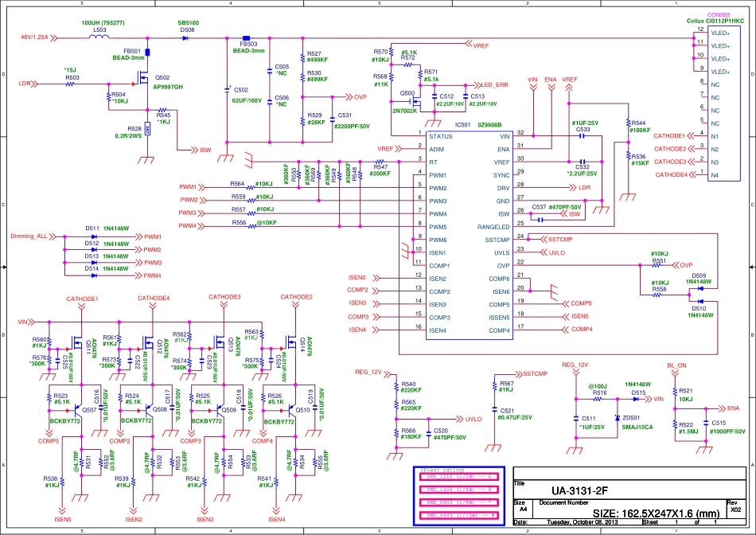Screen dimensions: 756x535
Task: Click the ZD501 SMAJ15CA zener diode
Action: (618, 417)
